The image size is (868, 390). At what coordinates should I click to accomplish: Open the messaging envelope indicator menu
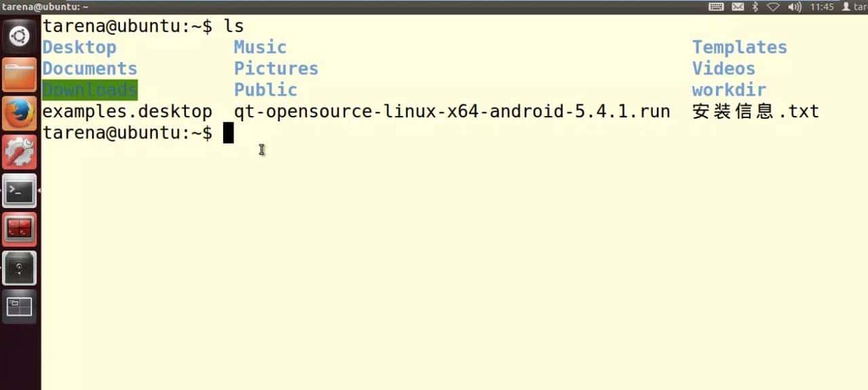click(x=738, y=7)
